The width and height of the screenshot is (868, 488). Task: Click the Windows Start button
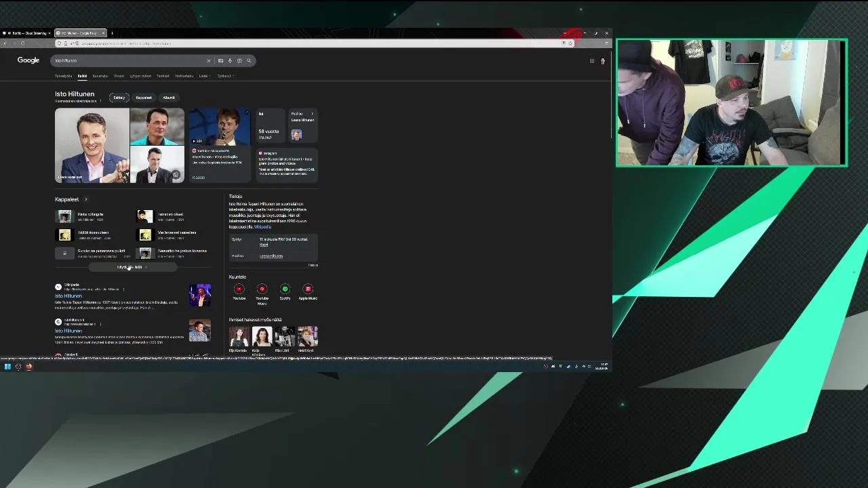pyautogui.click(x=7, y=367)
